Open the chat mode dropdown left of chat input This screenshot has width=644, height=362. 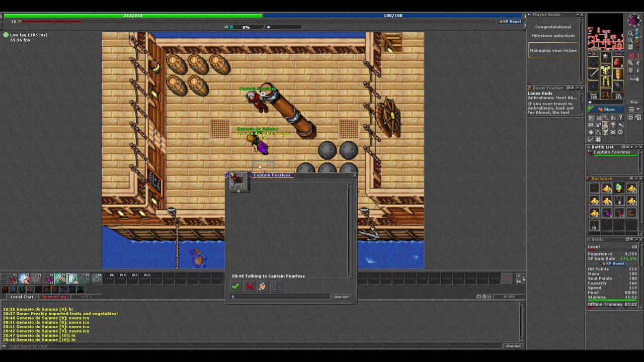(4, 346)
